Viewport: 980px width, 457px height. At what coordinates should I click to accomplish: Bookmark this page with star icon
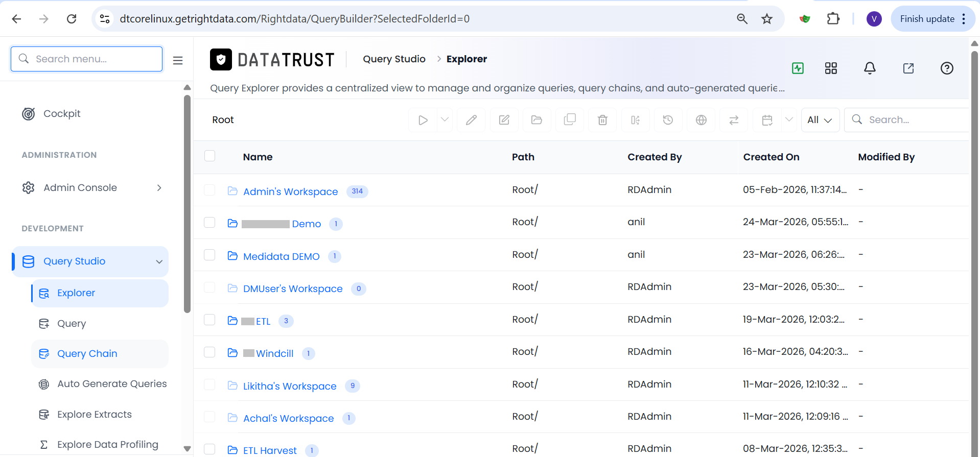coord(767,19)
